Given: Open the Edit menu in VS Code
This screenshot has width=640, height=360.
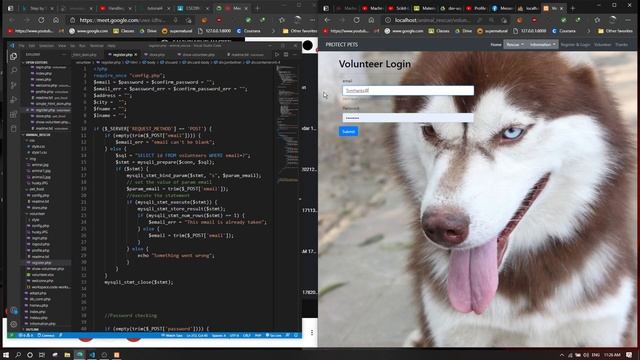Looking at the screenshot, I should tap(32, 46).
